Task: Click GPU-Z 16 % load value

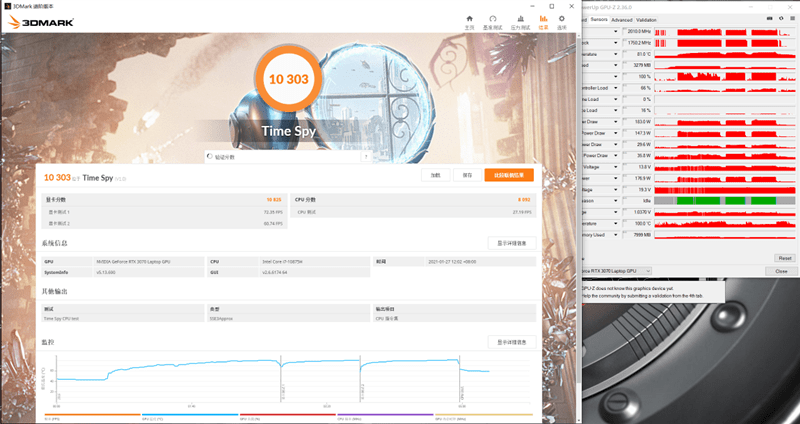Action: pyautogui.click(x=638, y=111)
